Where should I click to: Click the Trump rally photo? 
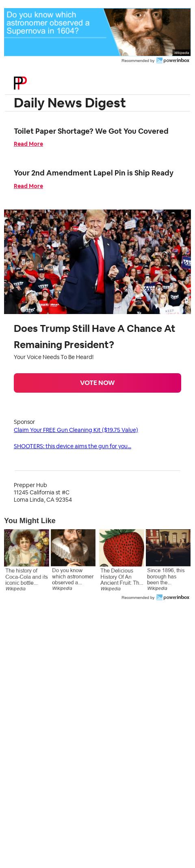(97, 262)
